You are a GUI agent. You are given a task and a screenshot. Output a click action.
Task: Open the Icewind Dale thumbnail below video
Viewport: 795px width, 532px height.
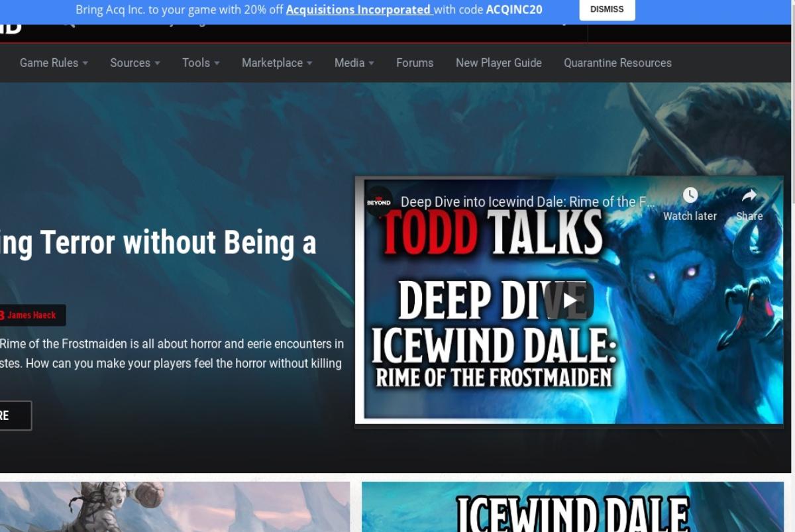[x=572, y=507]
